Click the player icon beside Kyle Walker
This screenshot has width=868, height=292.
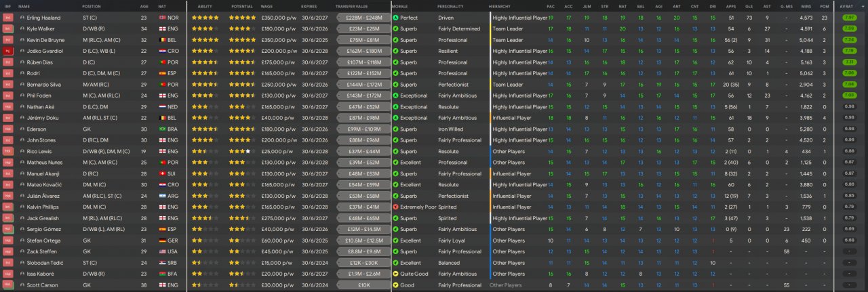pos(22,28)
